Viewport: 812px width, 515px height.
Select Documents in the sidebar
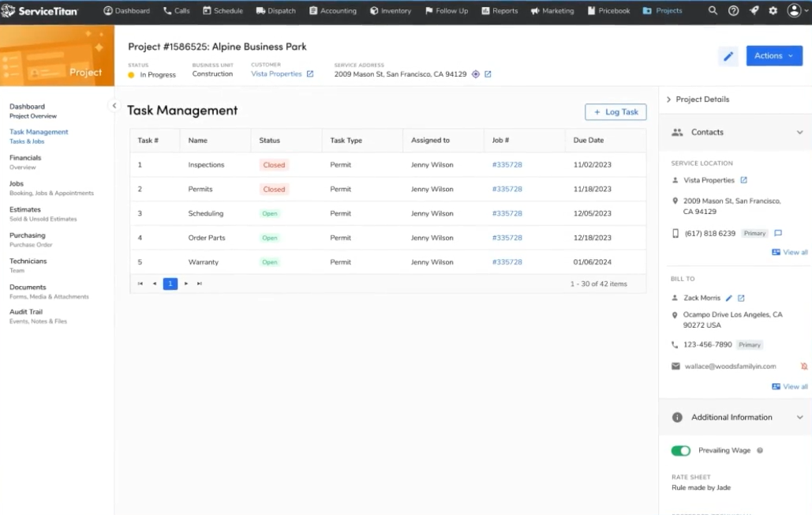49,291
